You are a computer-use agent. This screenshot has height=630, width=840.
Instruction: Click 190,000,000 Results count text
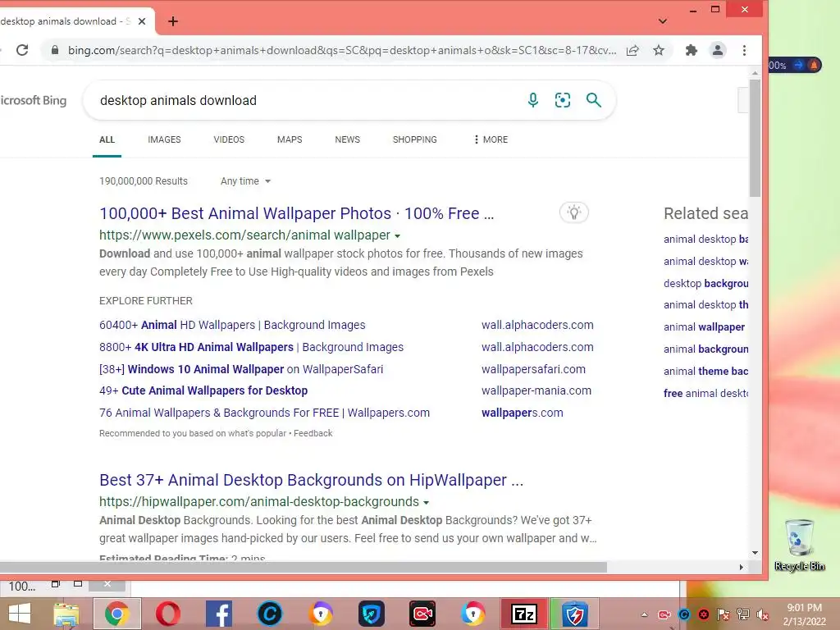coord(144,181)
